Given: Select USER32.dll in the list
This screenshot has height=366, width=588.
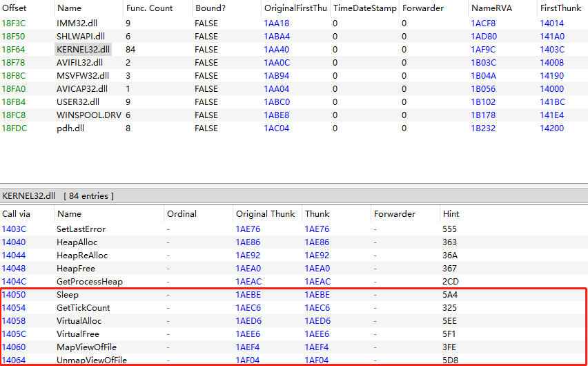Looking at the screenshot, I should (294, 102).
